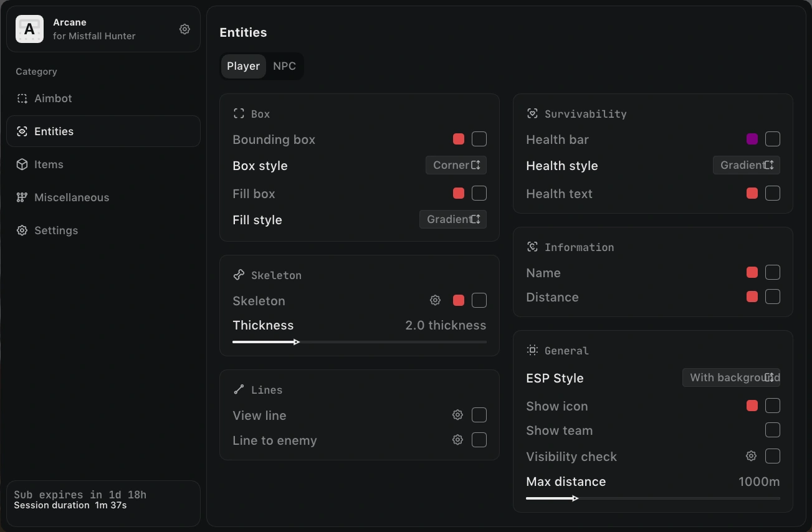This screenshot has width=812, height=532.
Task: Enable the Show team checkbox
Action: coord(773,430)
